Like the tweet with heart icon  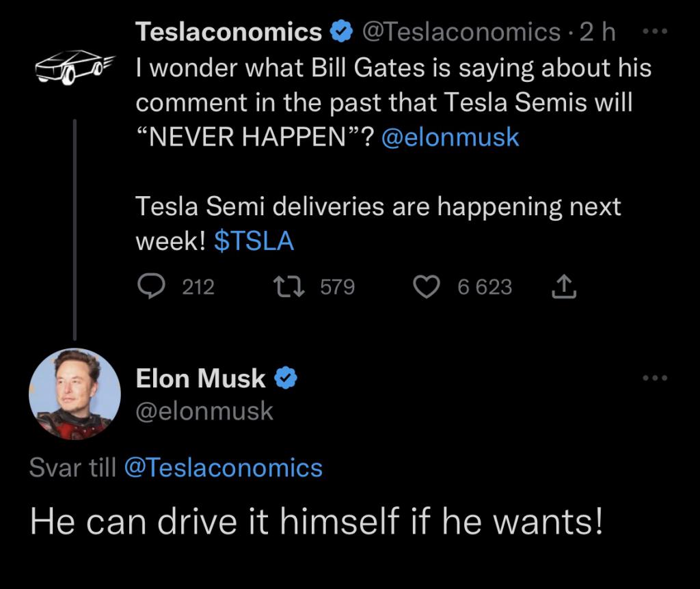(427, 286)
